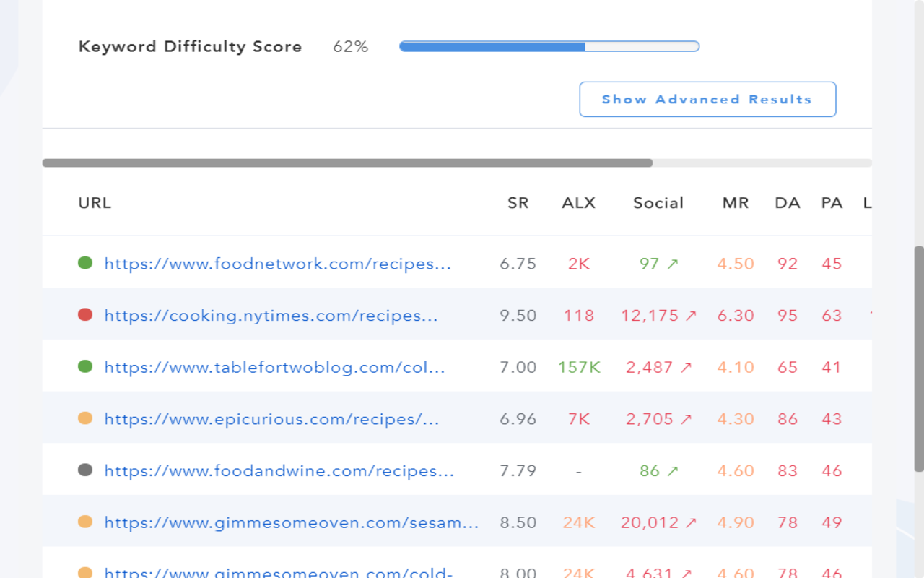Click the red status dot beside cooking.nytimes.com
The height and width of the screenshot is (578, 924).
[85, 315]
